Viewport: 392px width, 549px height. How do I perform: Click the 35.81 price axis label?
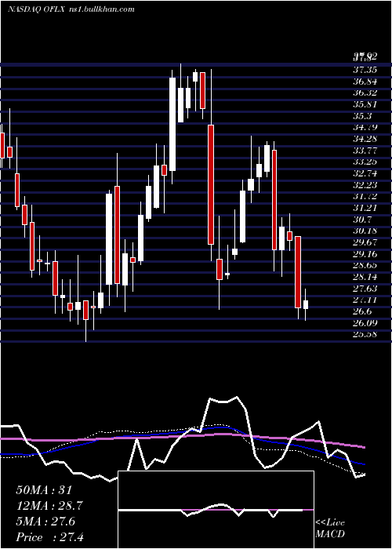(365, 104)
